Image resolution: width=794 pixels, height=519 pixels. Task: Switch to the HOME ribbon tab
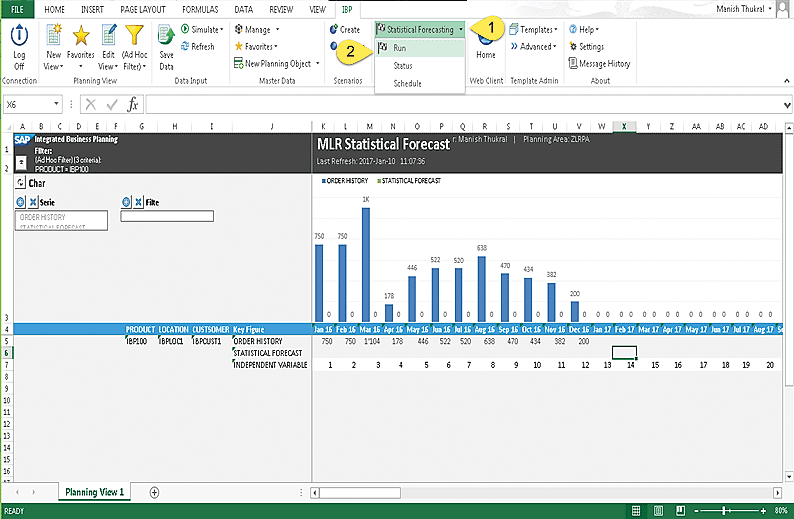(x=54, y=9)
